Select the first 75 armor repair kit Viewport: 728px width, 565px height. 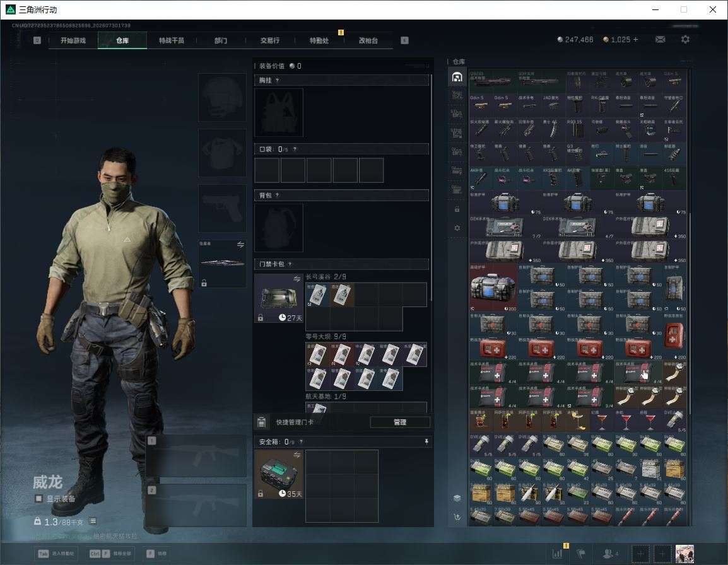click(x=505, y=203)
